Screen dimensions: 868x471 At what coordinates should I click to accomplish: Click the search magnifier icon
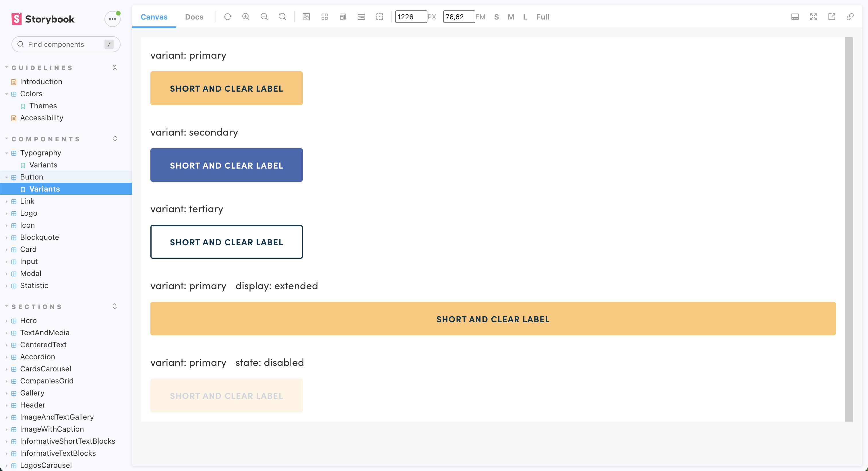(x=21, y=44)
